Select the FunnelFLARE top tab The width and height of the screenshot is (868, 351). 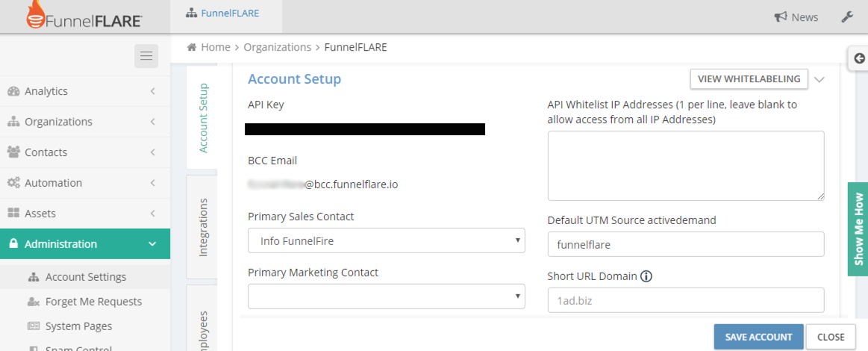click(x=223, y=13)
